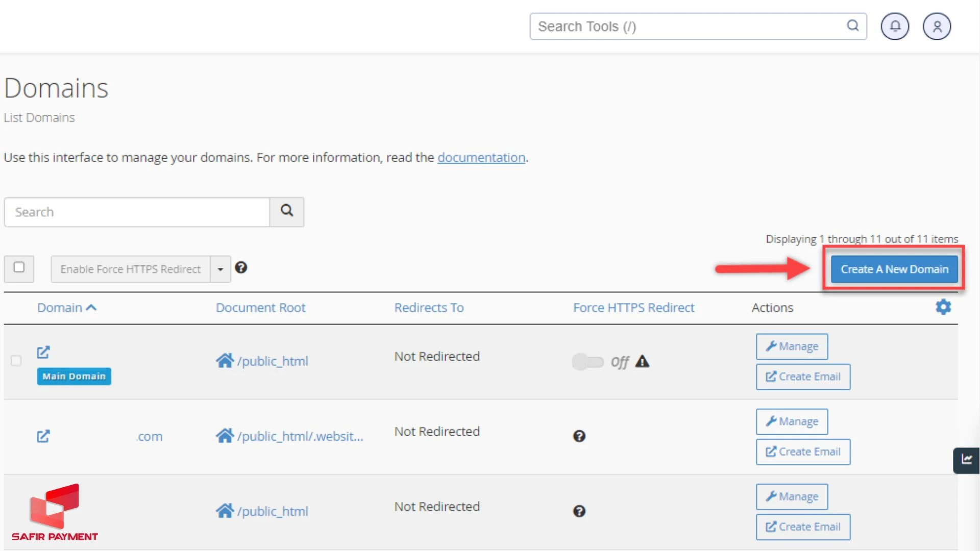Sort by Force HTTPS Redirect column
The height and width of the screenshot is (551, 980).
click(x=633, y=308)
